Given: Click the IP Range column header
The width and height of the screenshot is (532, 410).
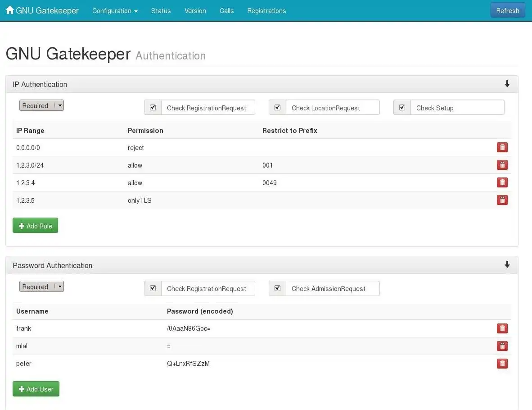Looking at the screenshot, I should [30, 131].
